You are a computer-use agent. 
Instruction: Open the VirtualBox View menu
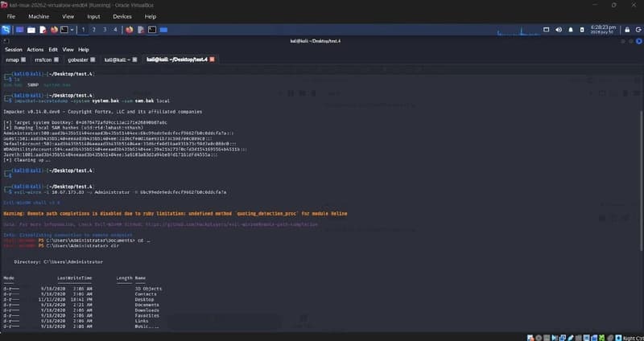point(68,16)
